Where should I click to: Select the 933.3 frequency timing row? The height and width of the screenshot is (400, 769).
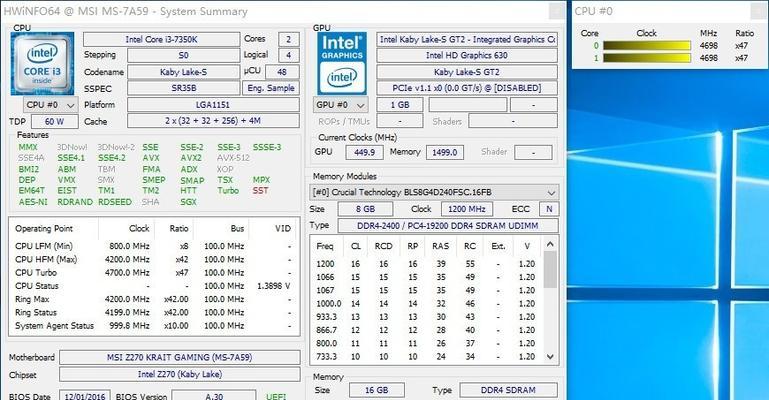(426, 317)
